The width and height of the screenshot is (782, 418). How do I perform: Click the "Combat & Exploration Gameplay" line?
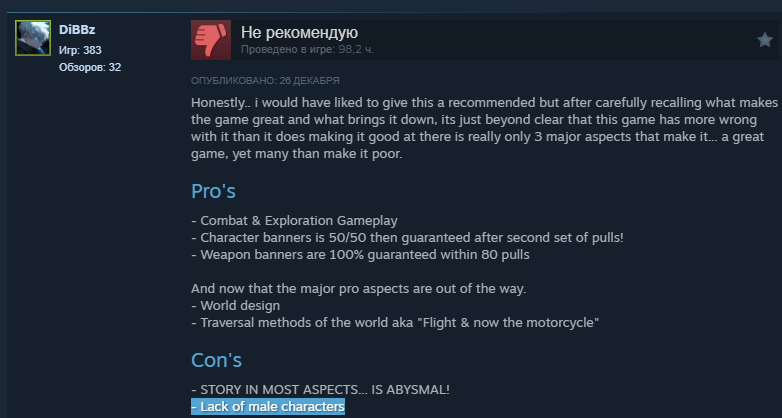coord(294,221)
